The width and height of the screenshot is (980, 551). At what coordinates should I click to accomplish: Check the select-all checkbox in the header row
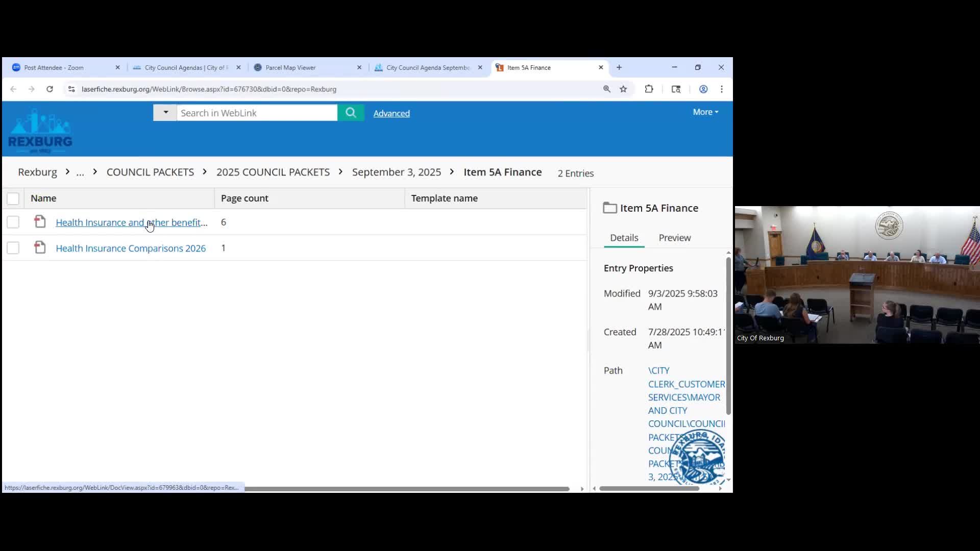[x=13, y=198]
